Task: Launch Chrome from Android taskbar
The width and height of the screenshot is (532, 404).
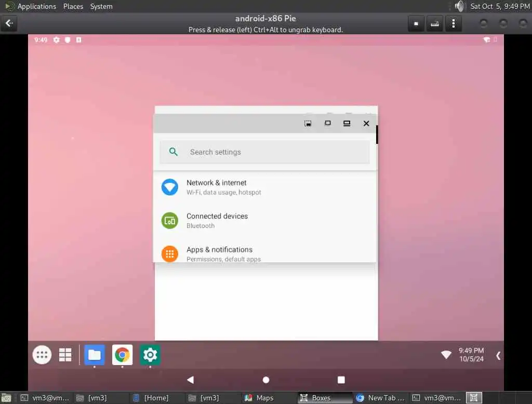Action: click(122, 355)
